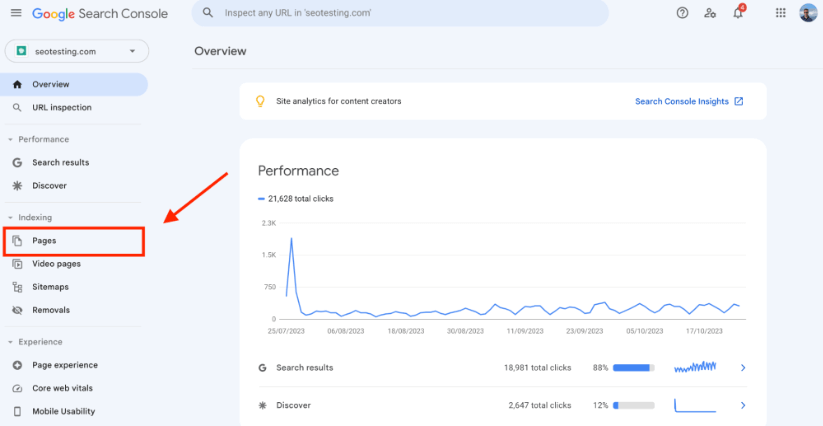Open Search results report via chevron
Image resolution: width=823 pixels, height=426 pixels.
[x=743, y=368]
